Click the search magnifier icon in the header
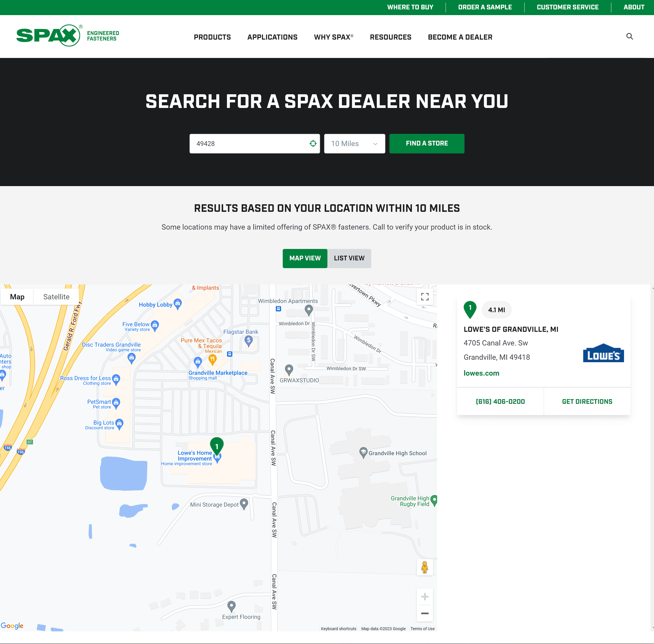This screenshot has width=654, height=644. pos(629,37)
